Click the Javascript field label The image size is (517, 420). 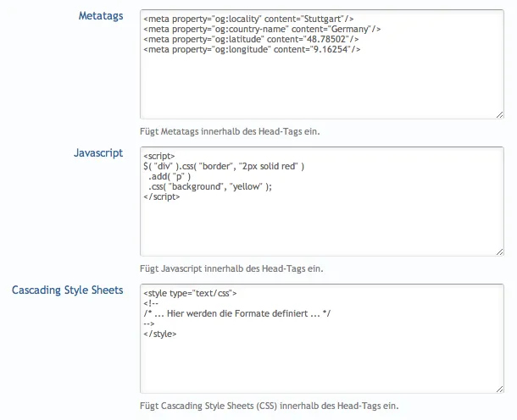pos(98,153)
